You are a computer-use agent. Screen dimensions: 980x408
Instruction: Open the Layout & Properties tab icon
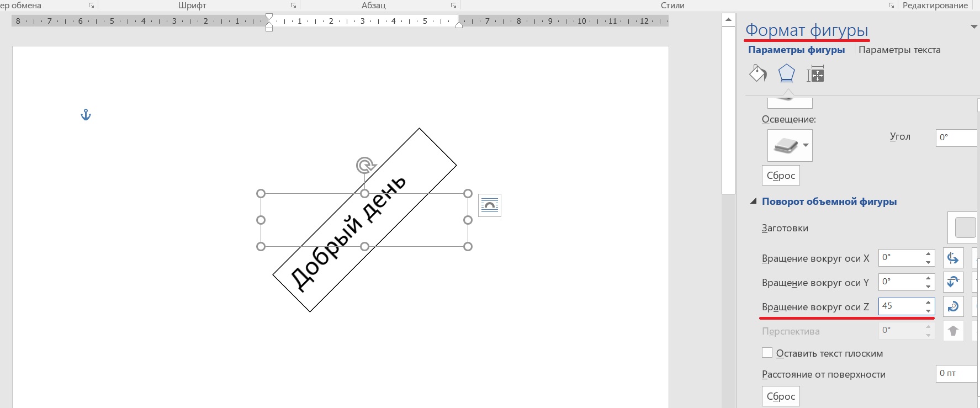click(x=815, y=73)
